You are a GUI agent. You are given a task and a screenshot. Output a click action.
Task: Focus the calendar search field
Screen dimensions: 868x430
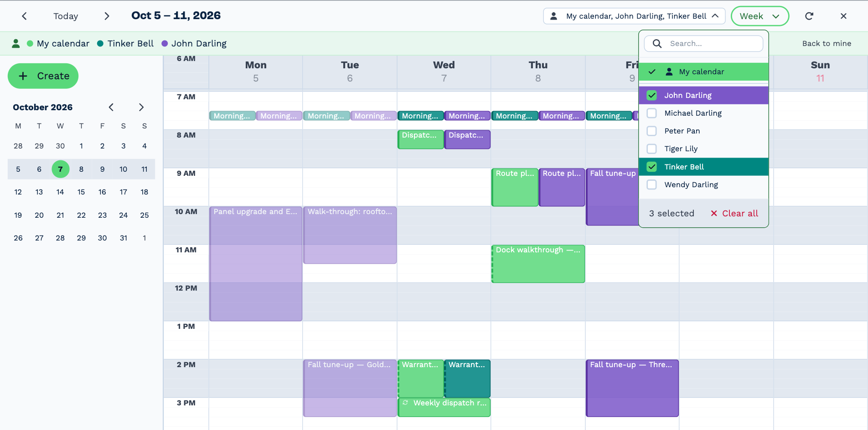703,43
